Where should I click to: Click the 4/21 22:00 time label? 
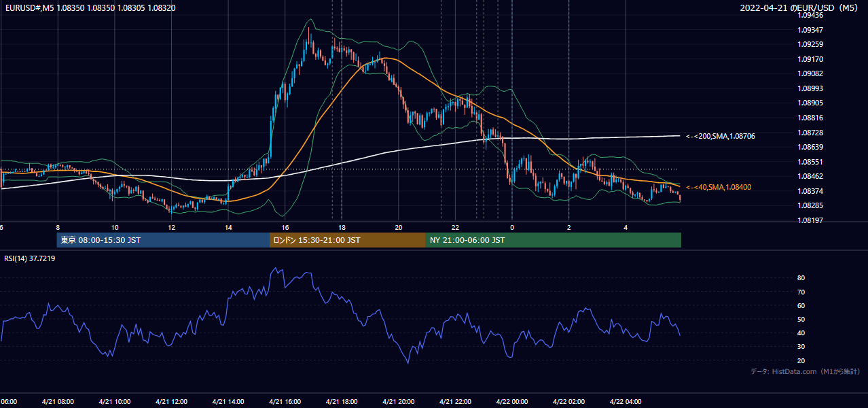click(455, 401)
